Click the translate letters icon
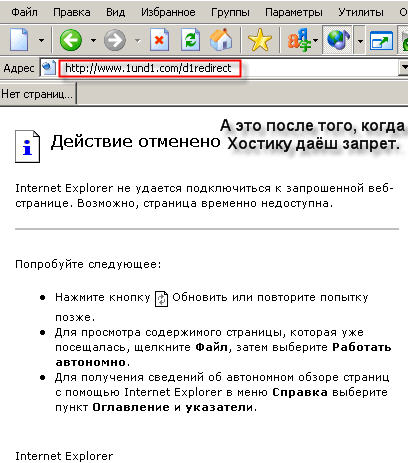The height and width of the screenshot is (463, 408). click(x=299, y=40)
